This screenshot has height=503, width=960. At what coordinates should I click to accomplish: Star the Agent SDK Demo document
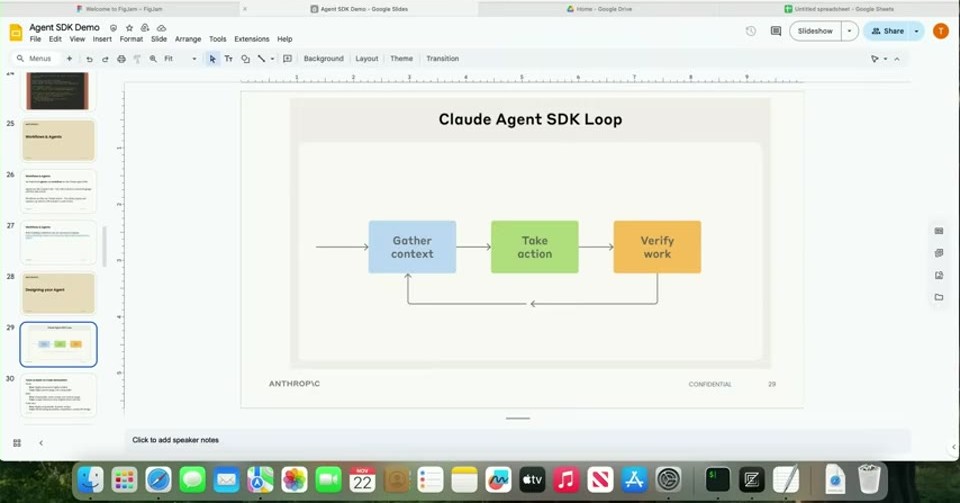pos(129,28)
